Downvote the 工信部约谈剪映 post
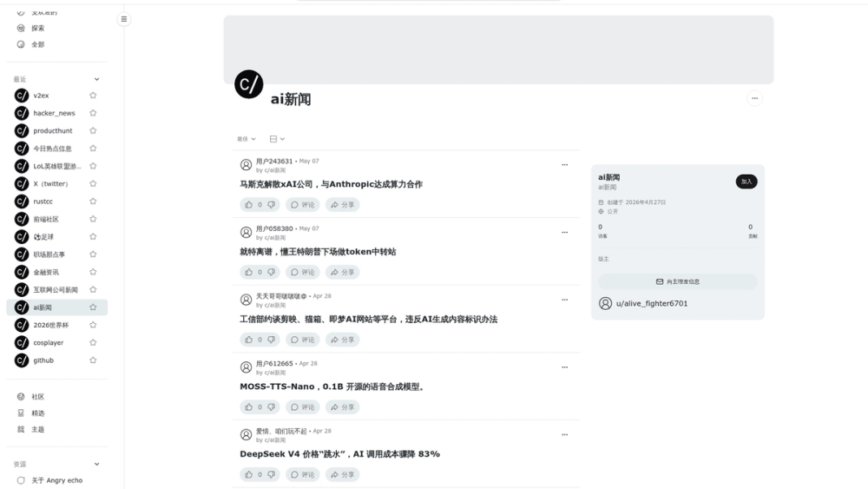The image size is (868, 489). [271, 340]
